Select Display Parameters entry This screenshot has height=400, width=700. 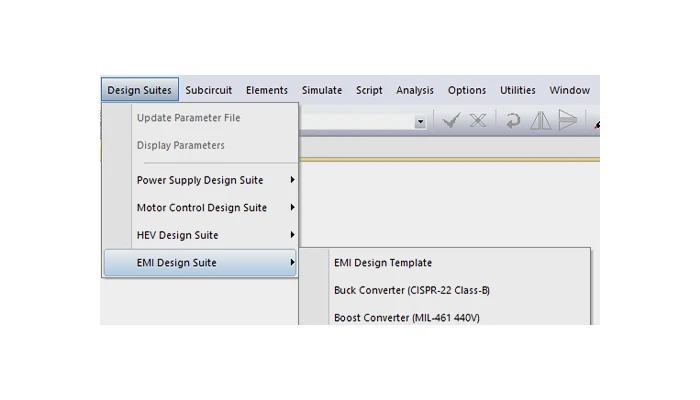[x=201, y=146]
